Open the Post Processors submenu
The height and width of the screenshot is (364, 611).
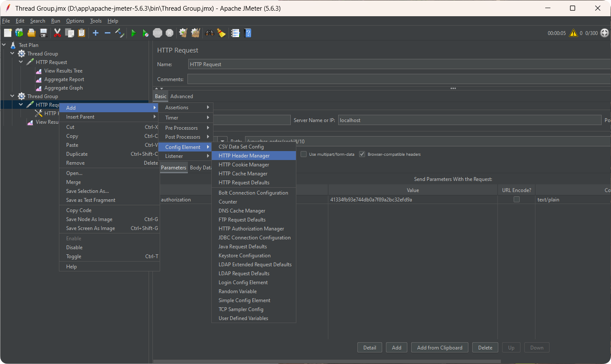[186, 137]
